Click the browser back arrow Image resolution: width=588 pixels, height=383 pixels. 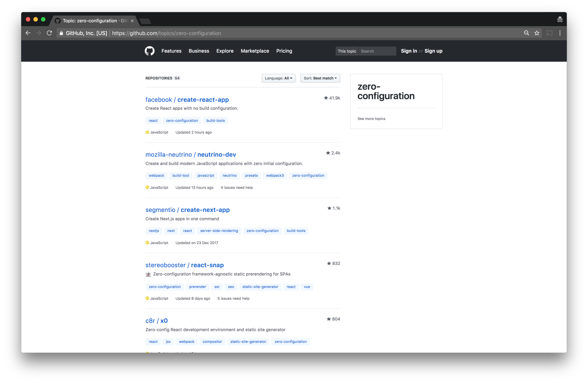[x=28, y=33]
